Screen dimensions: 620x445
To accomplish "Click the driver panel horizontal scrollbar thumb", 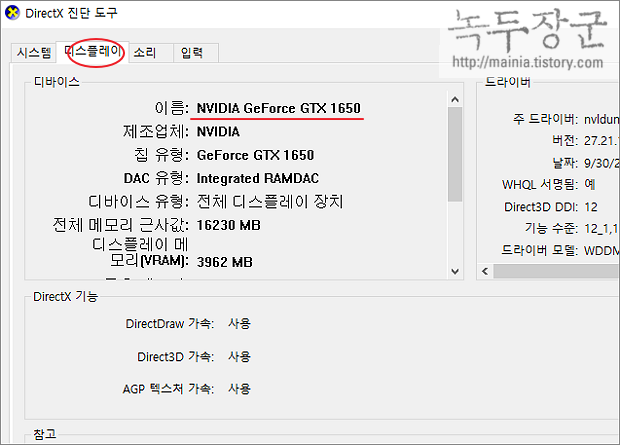I will (556, 271).
